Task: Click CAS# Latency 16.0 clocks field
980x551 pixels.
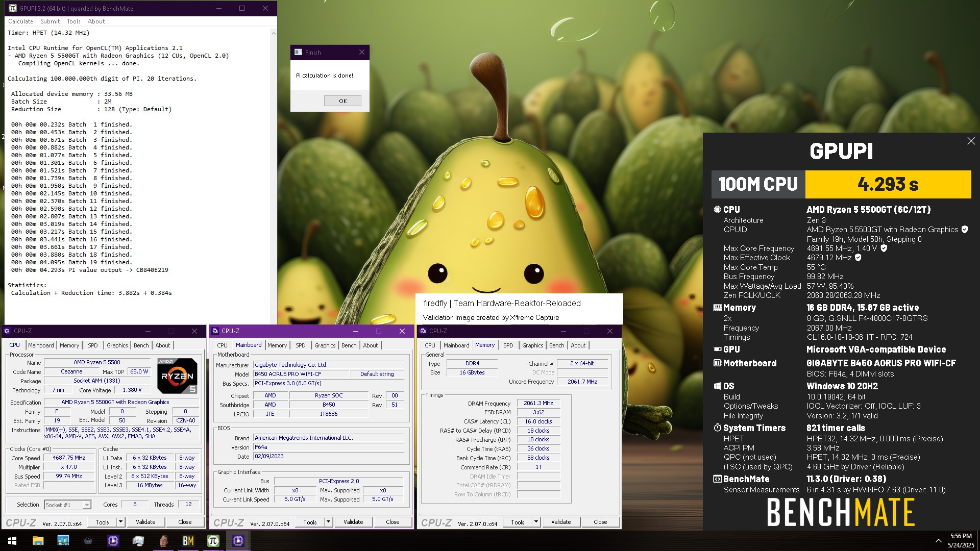Action: [538, 421]
